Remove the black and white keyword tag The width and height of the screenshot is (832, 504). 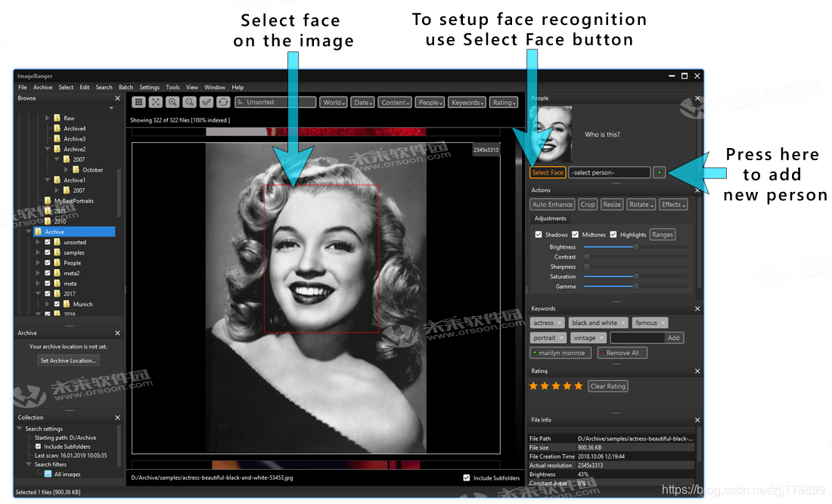point(623,323)
